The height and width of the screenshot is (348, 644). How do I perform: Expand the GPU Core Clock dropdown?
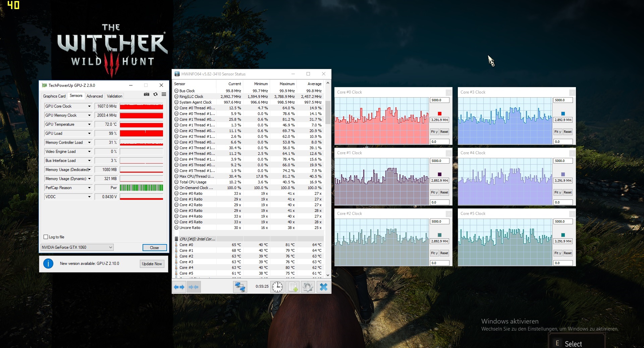89,106
